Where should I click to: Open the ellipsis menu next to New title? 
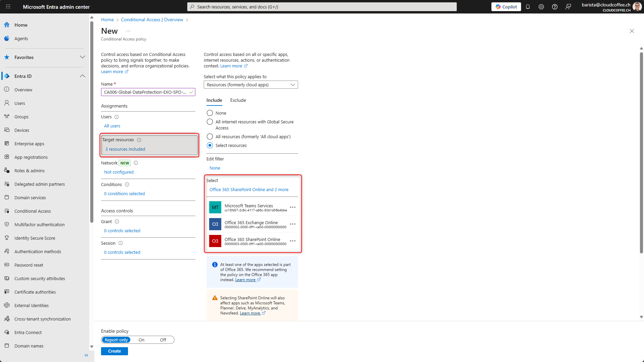[128, 31]
